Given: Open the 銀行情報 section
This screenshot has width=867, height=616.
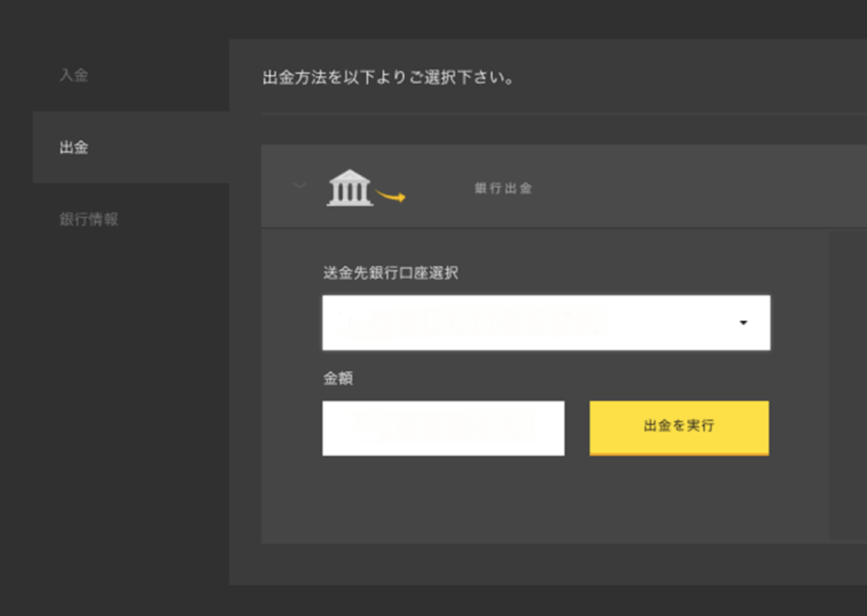Looking at the screenshot, I should (86, 220).
